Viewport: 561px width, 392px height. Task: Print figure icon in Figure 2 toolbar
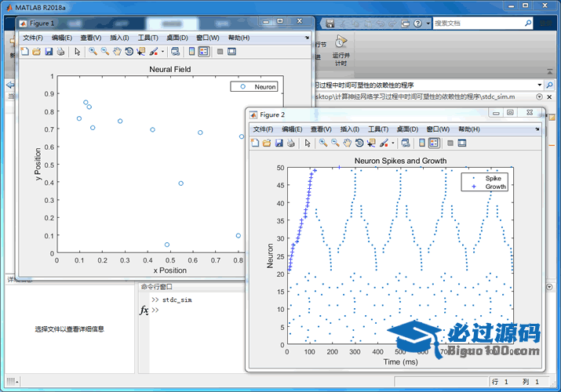click(291, 143)
